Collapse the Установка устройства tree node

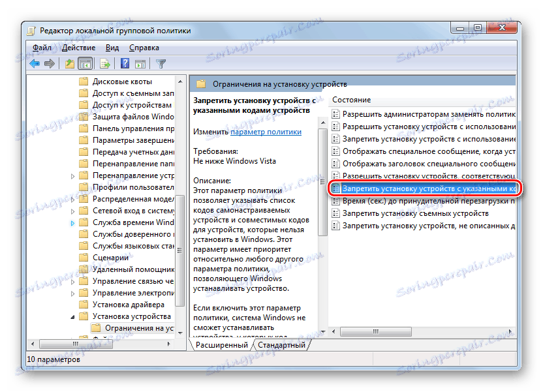[x=72, y=317]
